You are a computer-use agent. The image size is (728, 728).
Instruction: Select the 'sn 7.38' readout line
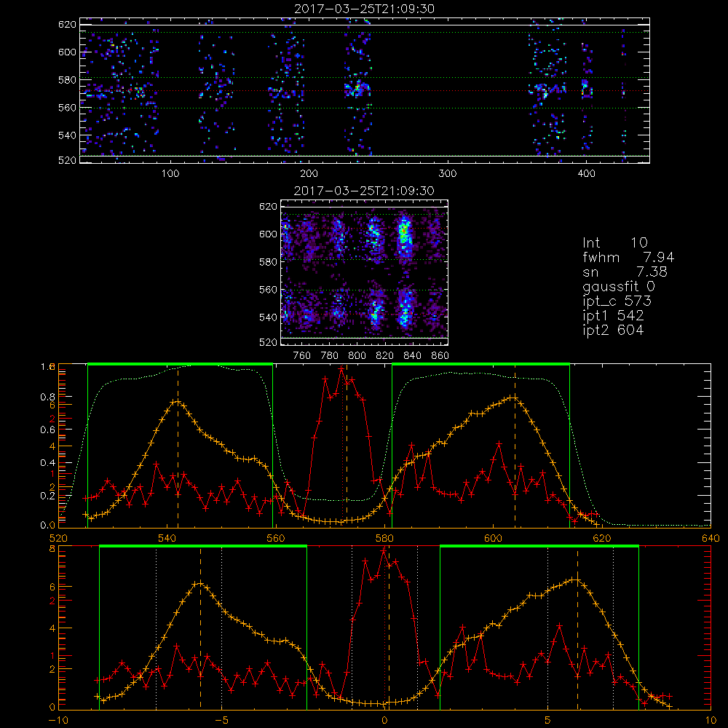(x=625, y=272)
